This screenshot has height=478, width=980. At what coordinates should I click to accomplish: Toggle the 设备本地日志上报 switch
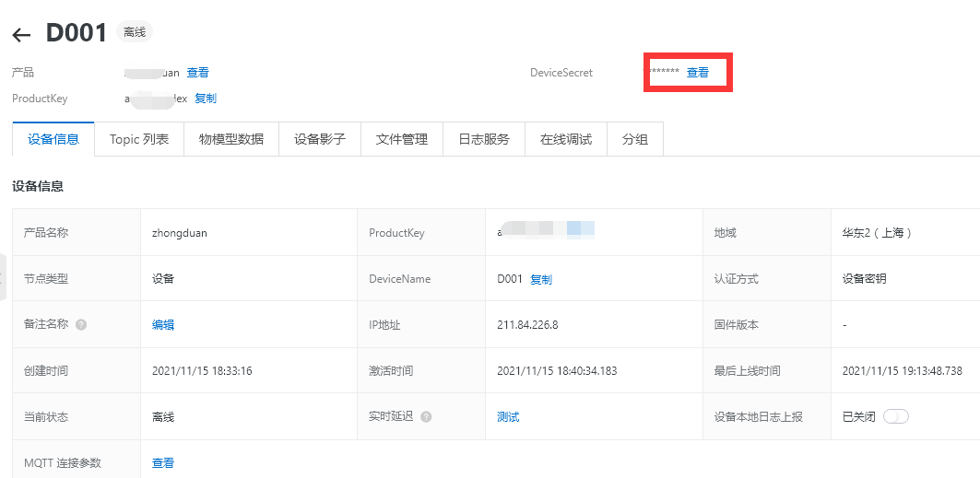(x=895, y=416)
